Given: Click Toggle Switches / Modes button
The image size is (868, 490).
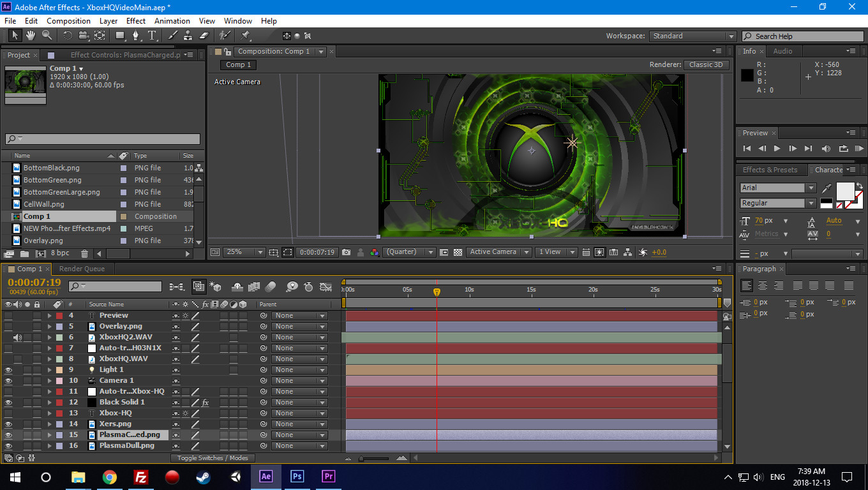Looking at the screenshot, I should [213, 458].
